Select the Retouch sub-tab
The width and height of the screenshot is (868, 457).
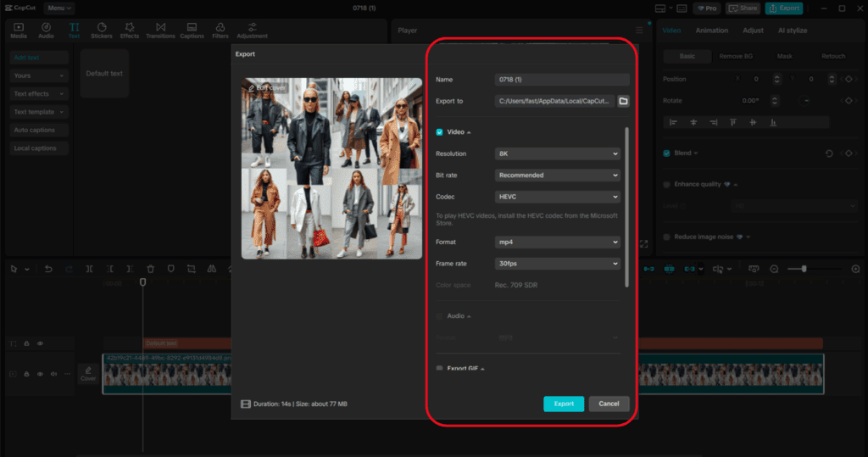tap(833, 56)
